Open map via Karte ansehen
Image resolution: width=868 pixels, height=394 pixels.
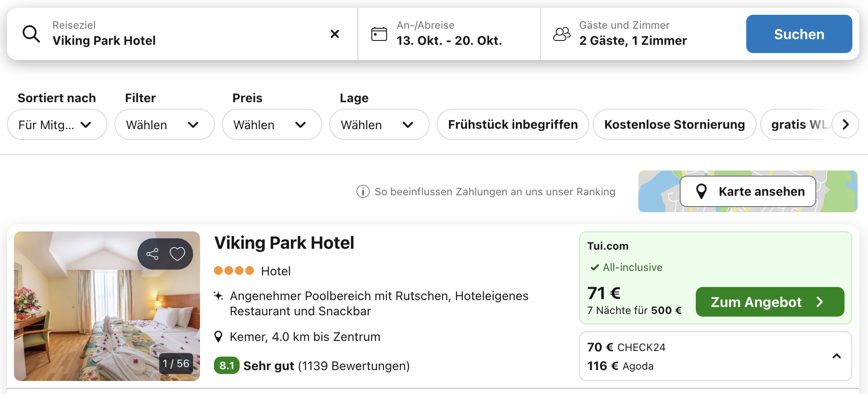coord(748,191)
